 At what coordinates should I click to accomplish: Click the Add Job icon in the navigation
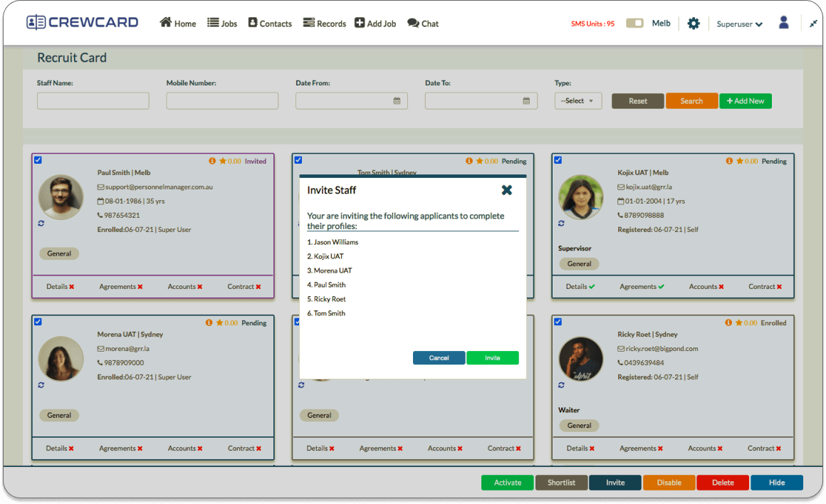click(375, 23)
